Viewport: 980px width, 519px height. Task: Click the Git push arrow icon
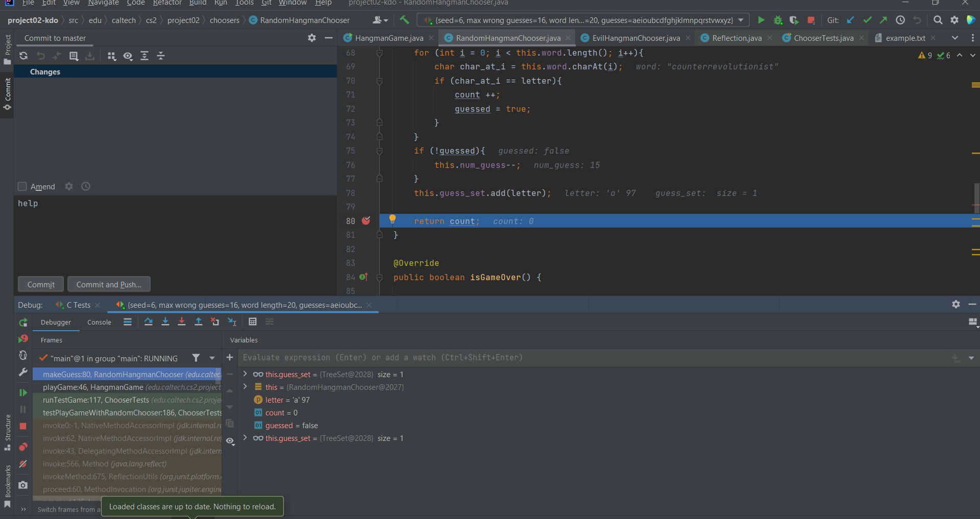pos(883,20)
